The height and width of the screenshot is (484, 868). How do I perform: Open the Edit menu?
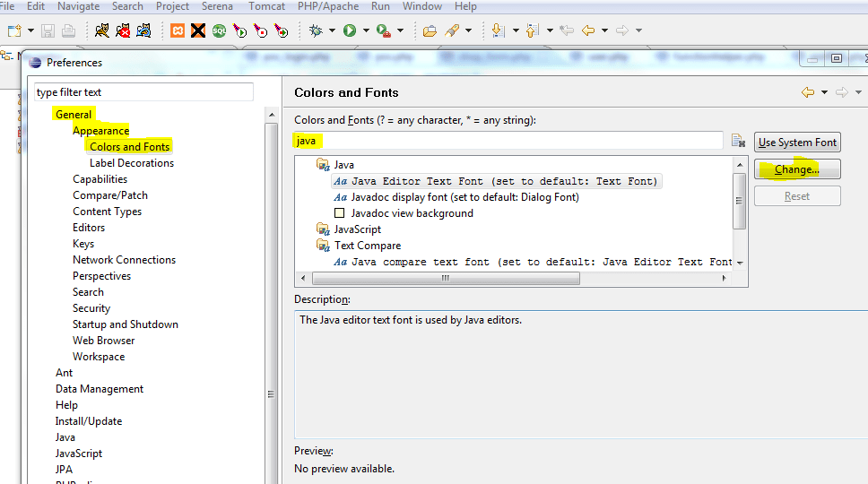click(36, 6)
